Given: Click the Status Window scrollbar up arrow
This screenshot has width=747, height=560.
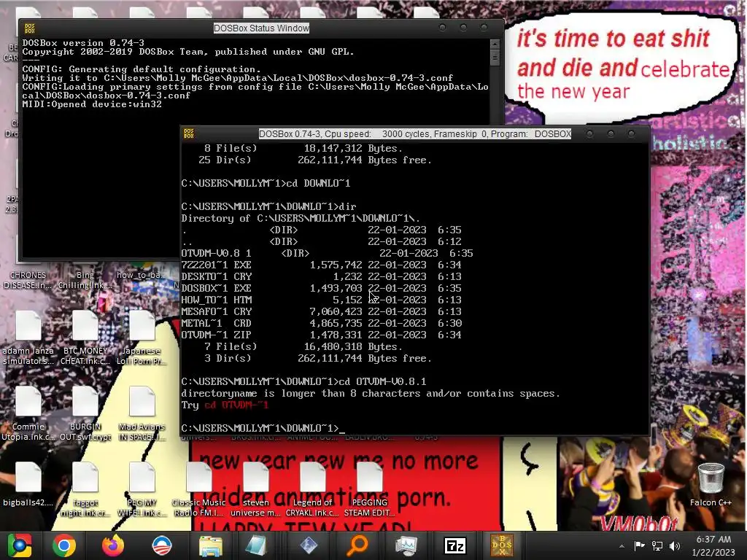Looking at the screenshot, I should pos(495,44).
